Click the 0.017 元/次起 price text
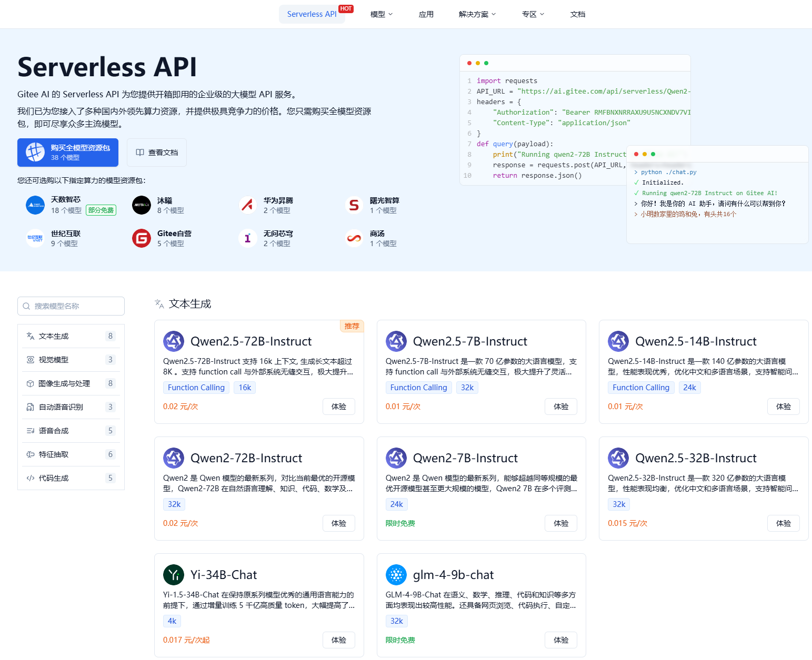This screenshot has width=812, height=660. pyautogui.click(x=186, y=640)
